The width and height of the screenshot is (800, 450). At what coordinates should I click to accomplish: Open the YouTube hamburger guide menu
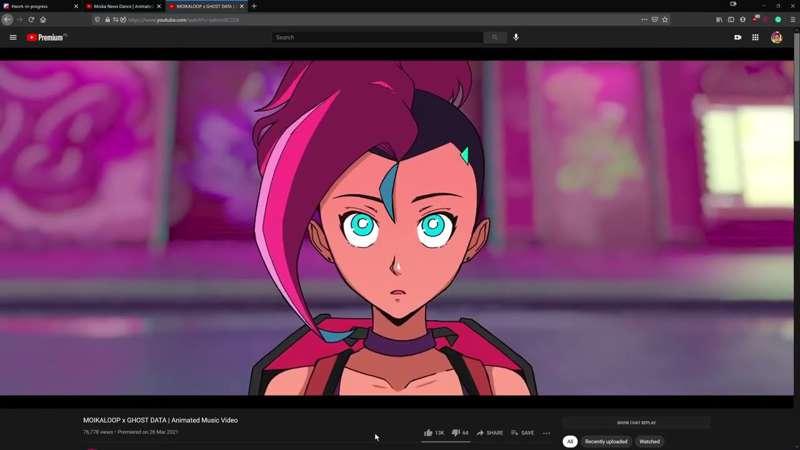pos(13,37)
